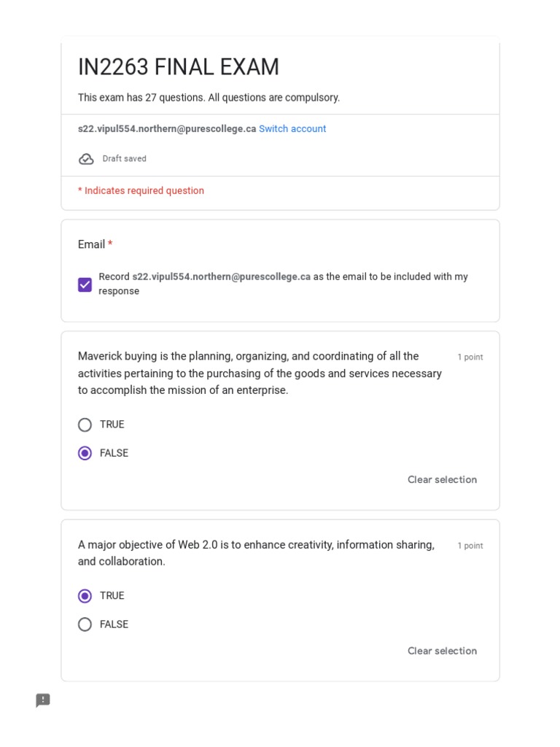Click the IN2263 FINAL EXAM title
Image resolution: width=560 pixels, height=747 pixels.
[179, 67]
